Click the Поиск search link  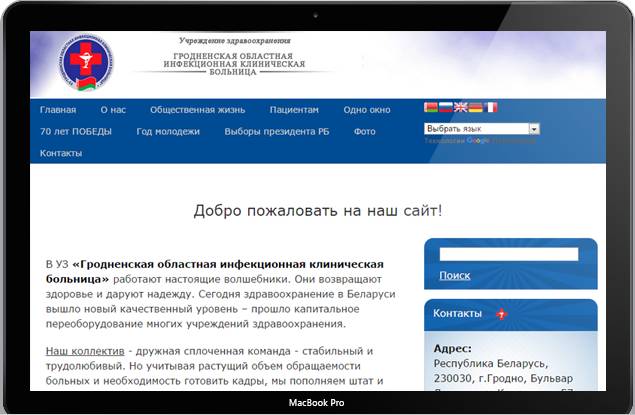(x=455, y=275)
